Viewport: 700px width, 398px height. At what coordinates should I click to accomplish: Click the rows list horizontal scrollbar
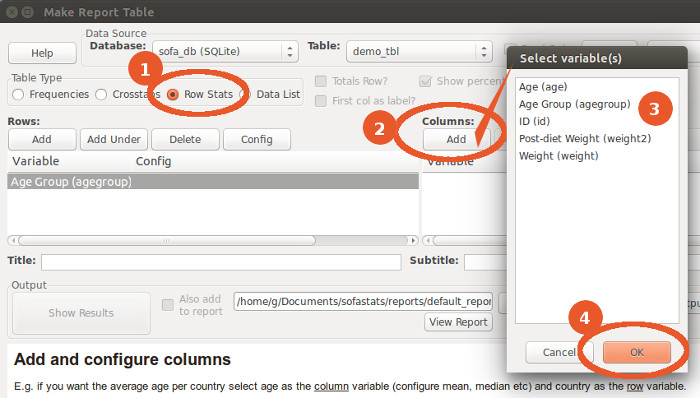pyautogui.click(x=212, y=240)
